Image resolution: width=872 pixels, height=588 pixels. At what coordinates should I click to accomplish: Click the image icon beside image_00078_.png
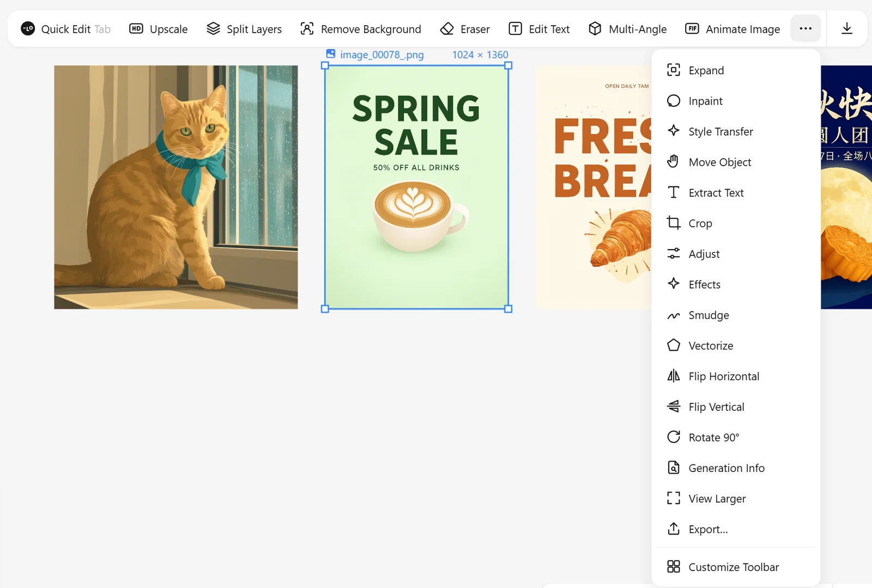[x=331, y=53]
